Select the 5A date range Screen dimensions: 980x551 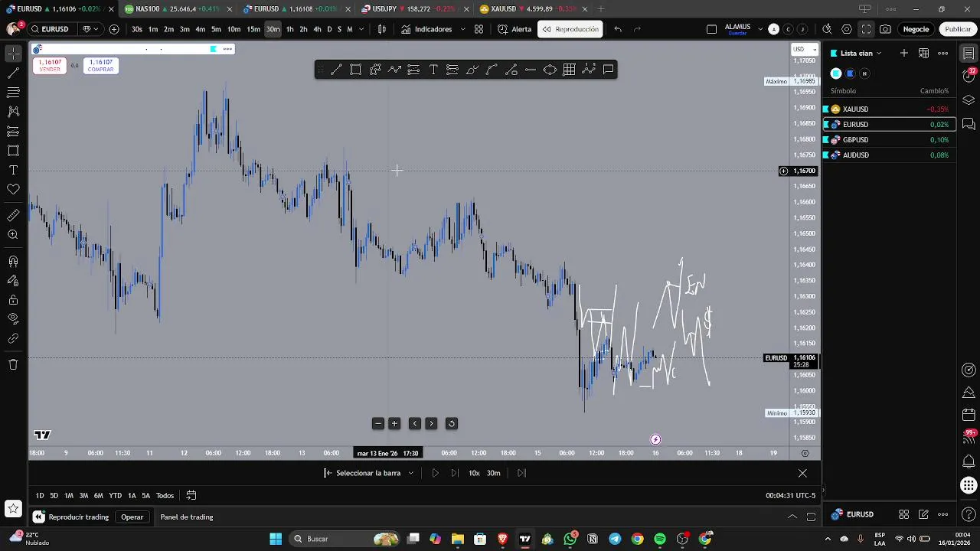tap(145, 495)
